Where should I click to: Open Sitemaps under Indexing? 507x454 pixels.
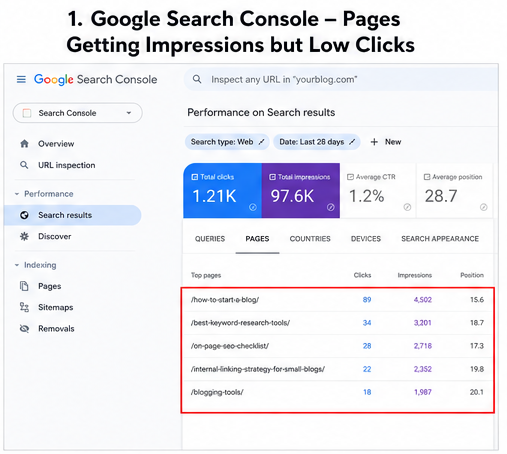(x=56, y=307)
